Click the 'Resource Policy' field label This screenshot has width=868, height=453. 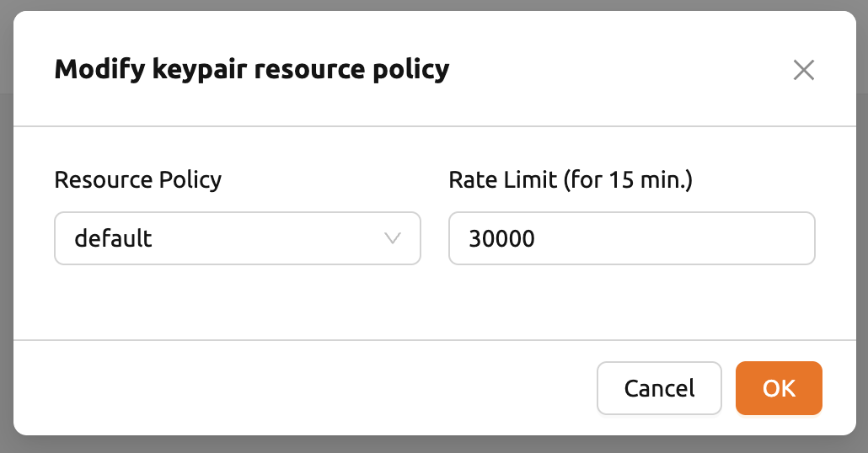point(138,179)
